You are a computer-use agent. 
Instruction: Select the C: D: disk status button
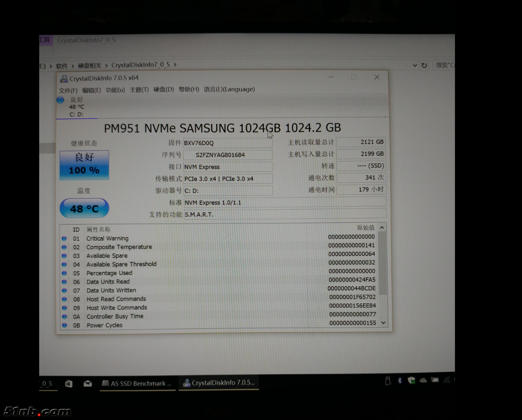[77, 107]
